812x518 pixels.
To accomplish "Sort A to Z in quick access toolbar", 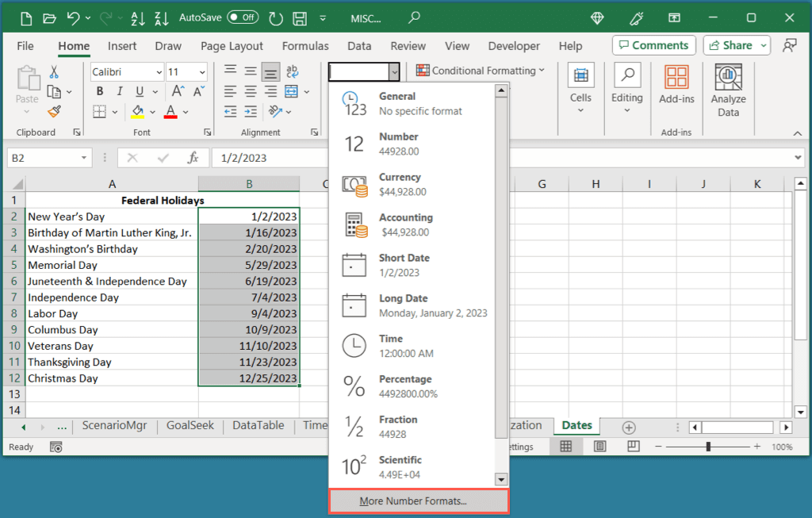I will 136,17.
